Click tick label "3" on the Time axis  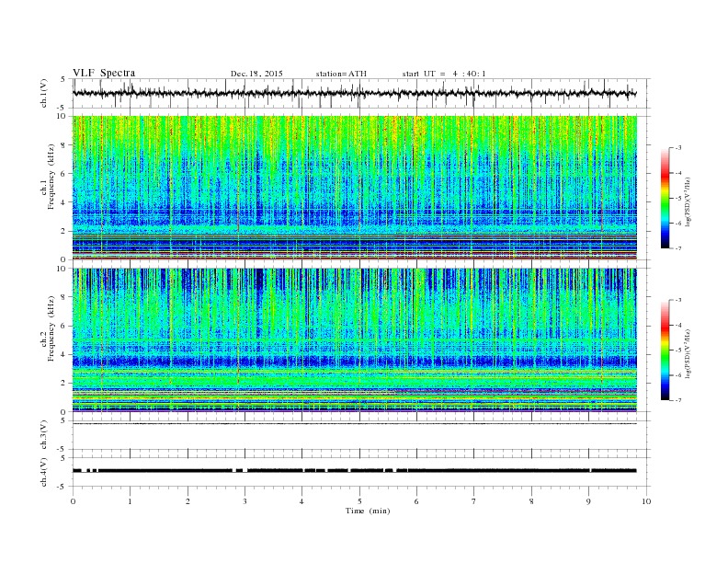[245, 501]
